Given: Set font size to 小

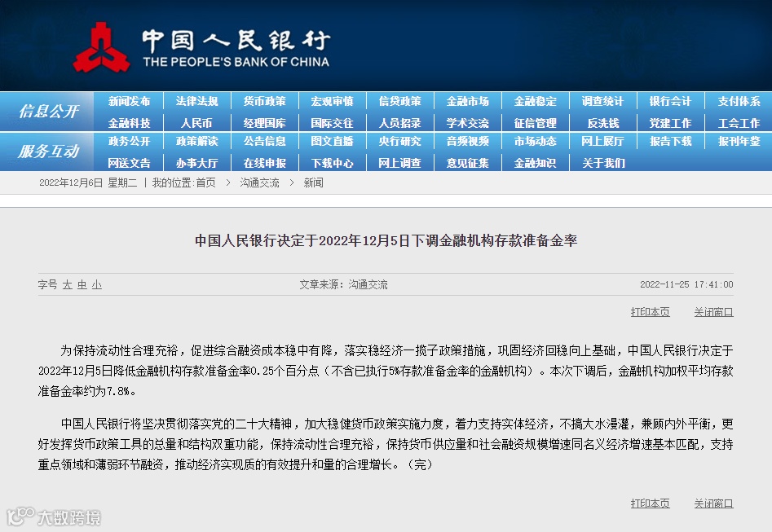Looking at the screenshot, I should point(96,284).
